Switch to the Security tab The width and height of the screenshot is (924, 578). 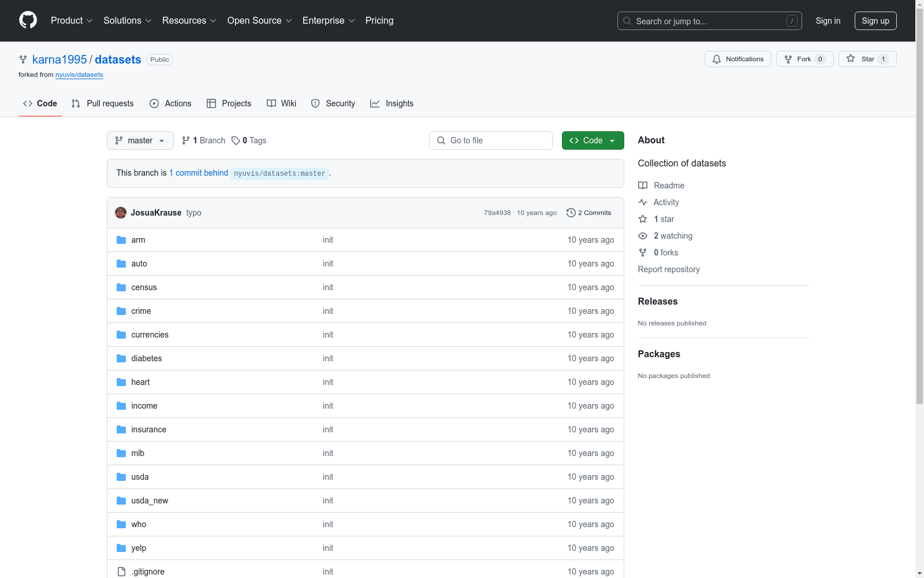pos(333,103)
